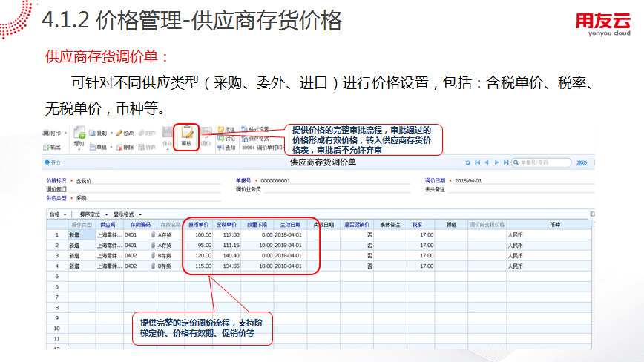The image size is (644, 362).
Task: Click the 存货编码 column header
Action: (140, 225)
